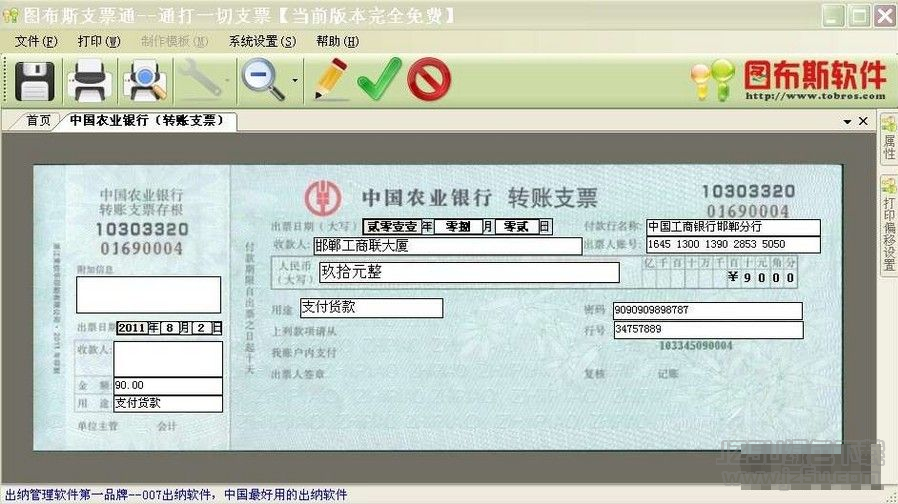
Task: Click the account number field 1645 1300 1390 2853 5050
Action: 733,245
